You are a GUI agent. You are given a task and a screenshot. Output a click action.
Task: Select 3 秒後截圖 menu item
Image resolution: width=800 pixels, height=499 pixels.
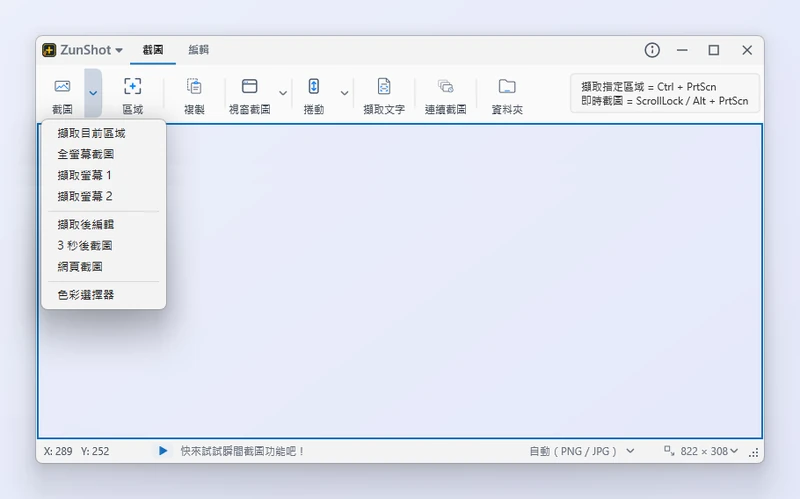point(104,245)
